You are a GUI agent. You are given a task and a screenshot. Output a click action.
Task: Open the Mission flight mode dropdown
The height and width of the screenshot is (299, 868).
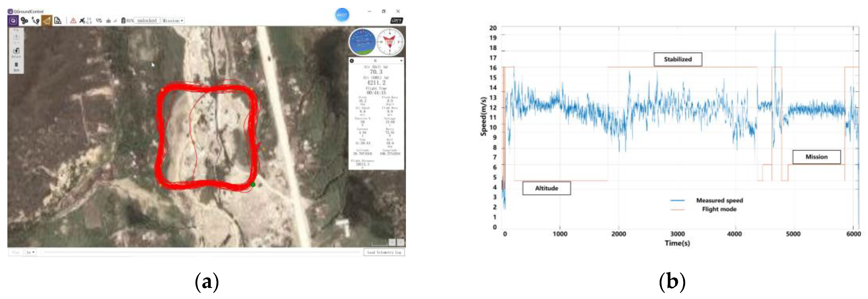point(173,21)
